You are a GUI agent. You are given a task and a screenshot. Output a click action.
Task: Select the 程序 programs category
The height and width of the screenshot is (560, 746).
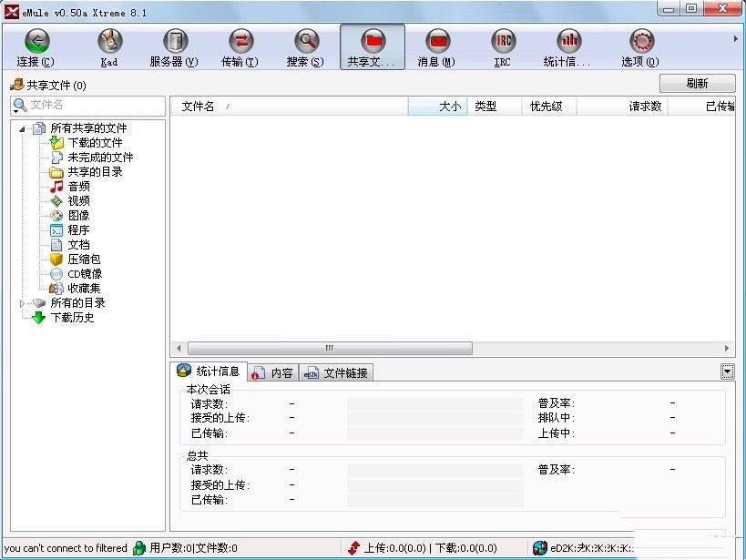click(78, 230)
